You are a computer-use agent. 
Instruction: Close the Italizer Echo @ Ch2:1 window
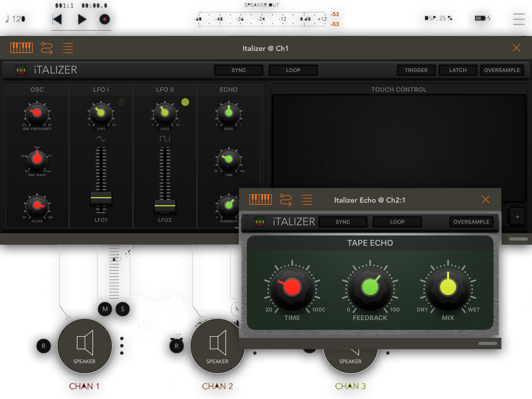pos(486,199)
